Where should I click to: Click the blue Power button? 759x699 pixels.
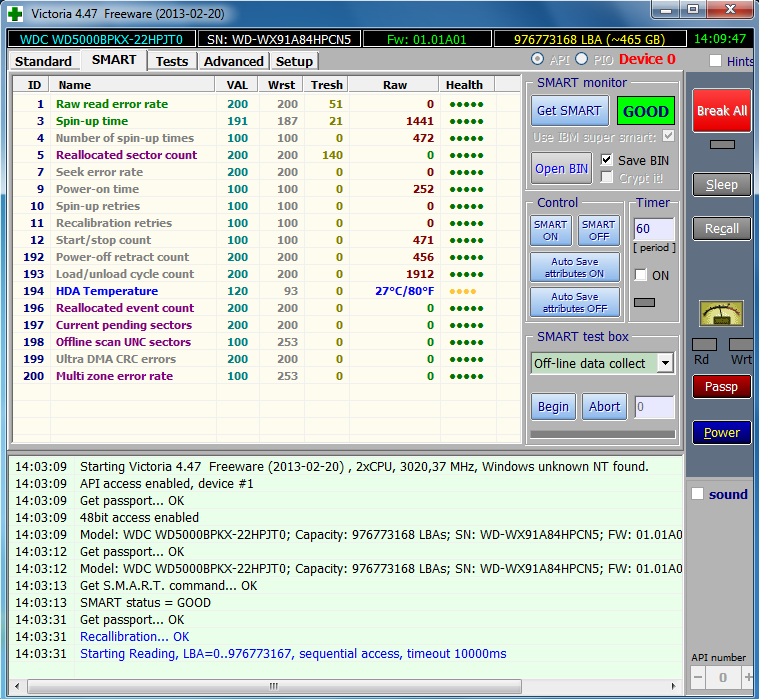tap(722, 432)
